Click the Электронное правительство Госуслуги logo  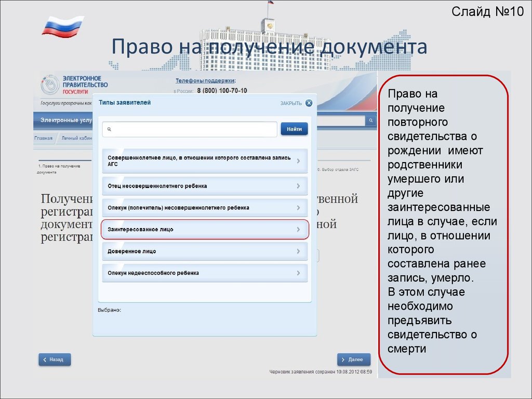coord(74,85)
